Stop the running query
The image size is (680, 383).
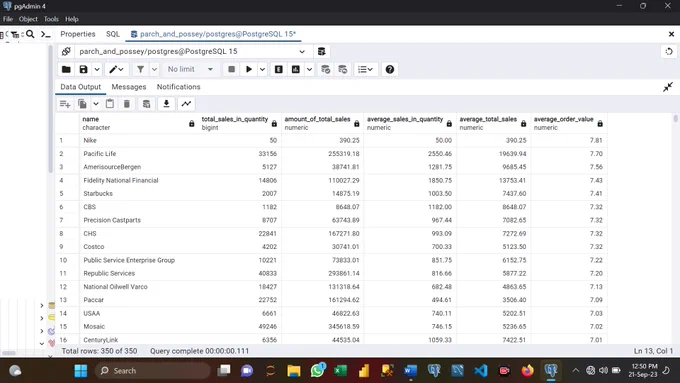[232, 69]
